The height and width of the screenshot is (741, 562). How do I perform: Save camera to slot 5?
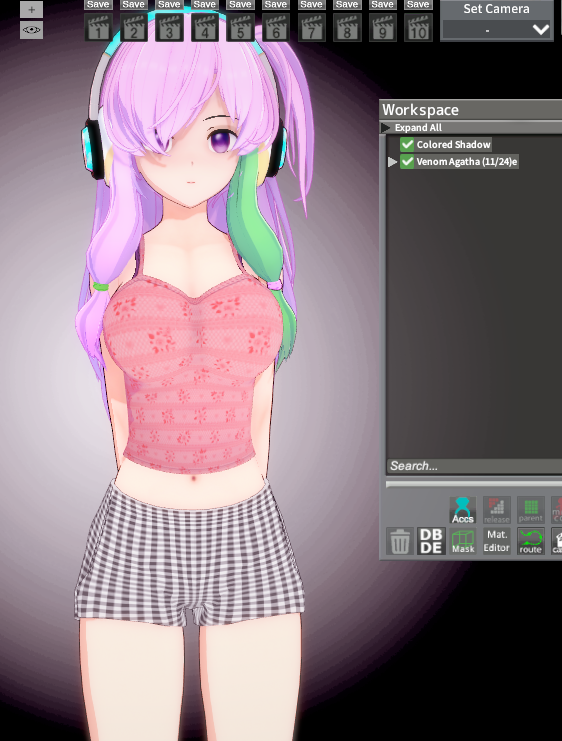pos(240,5)
